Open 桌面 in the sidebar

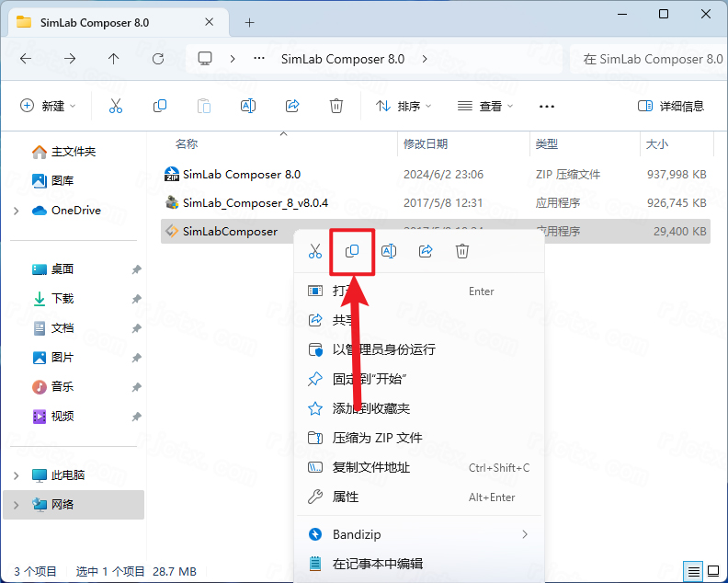52,269
